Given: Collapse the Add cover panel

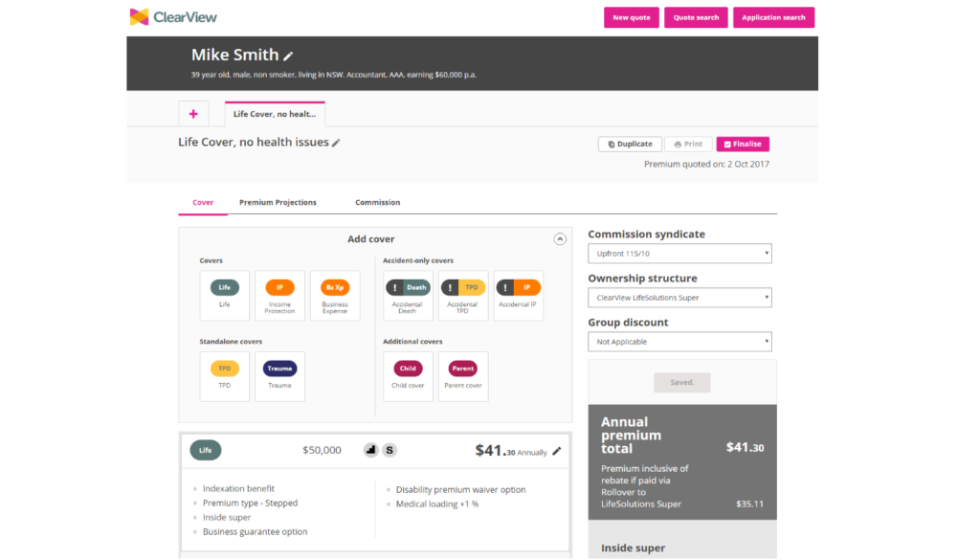Looking at the screenshot, I should [x=560, y=238].
